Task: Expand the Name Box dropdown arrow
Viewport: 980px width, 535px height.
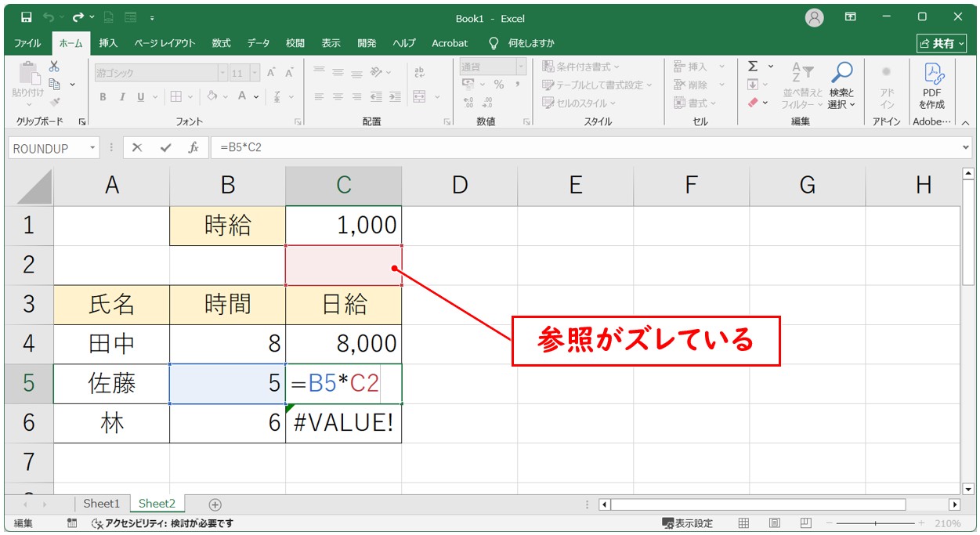Action: pos(92,147)
